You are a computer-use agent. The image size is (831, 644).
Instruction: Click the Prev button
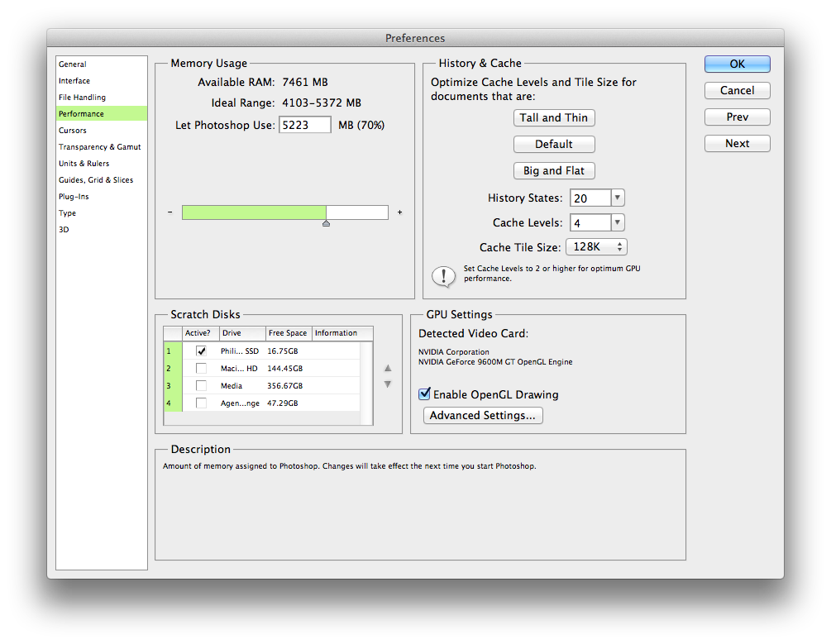pos(738,117)
